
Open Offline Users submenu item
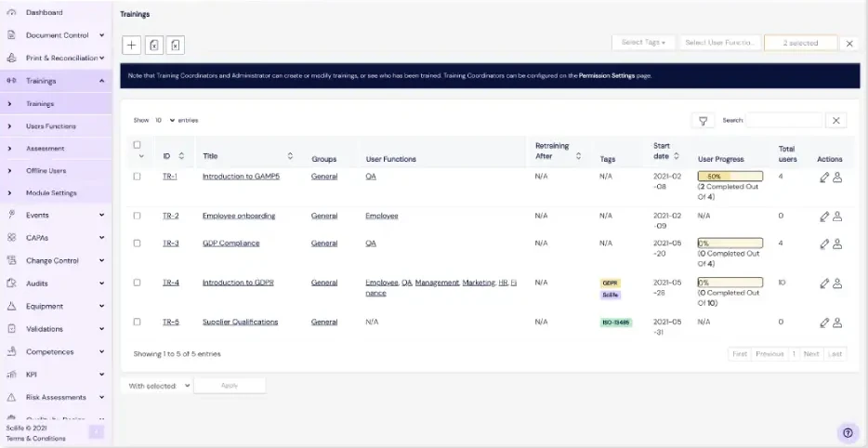click(56, 171)
